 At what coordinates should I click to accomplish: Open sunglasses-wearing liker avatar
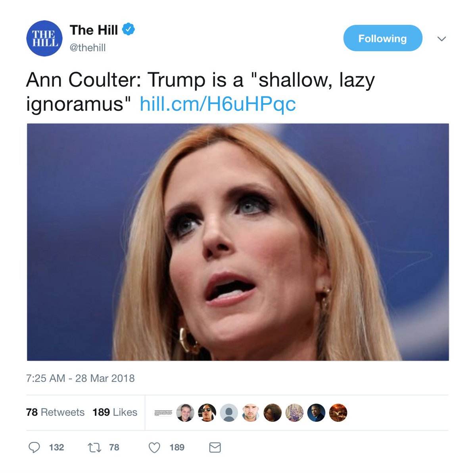pos(207,413)
